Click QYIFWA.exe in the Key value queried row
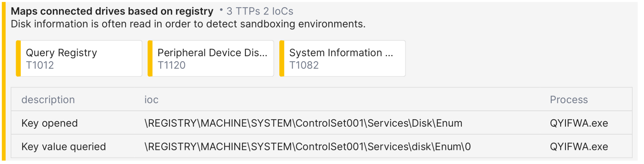Screen dimensions: 644x164 [579, 147]
